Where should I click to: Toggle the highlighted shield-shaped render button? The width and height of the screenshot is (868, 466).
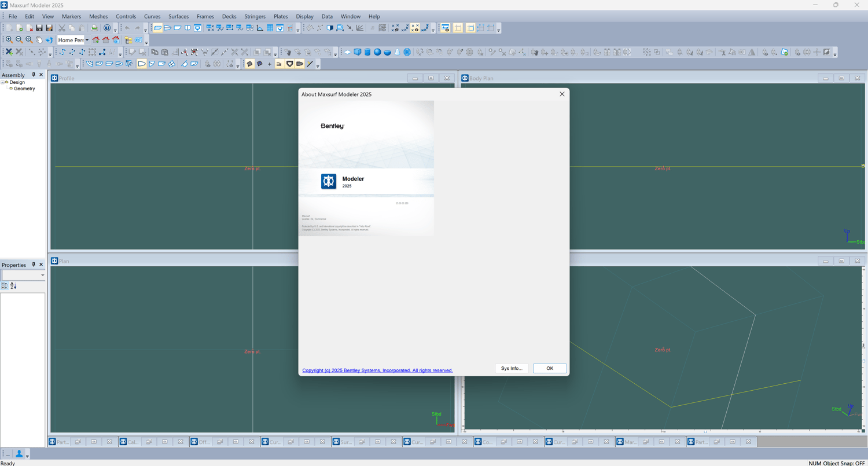click(290, 64)
